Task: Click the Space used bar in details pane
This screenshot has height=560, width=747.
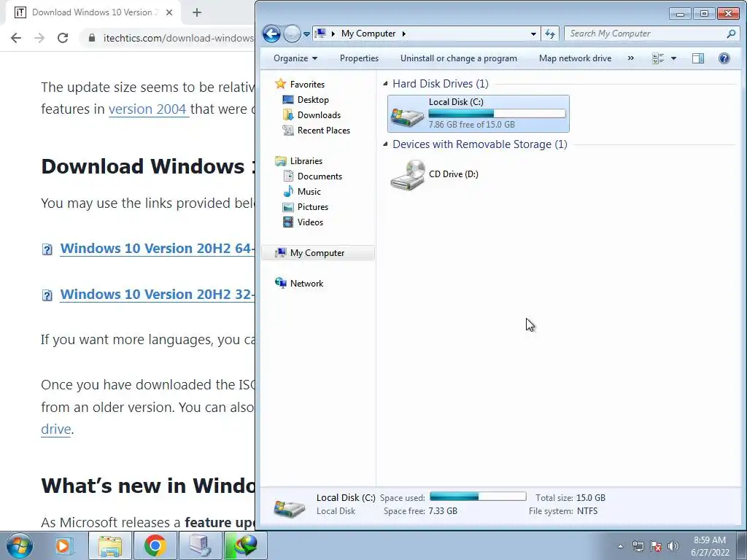Action: [478, 497]
